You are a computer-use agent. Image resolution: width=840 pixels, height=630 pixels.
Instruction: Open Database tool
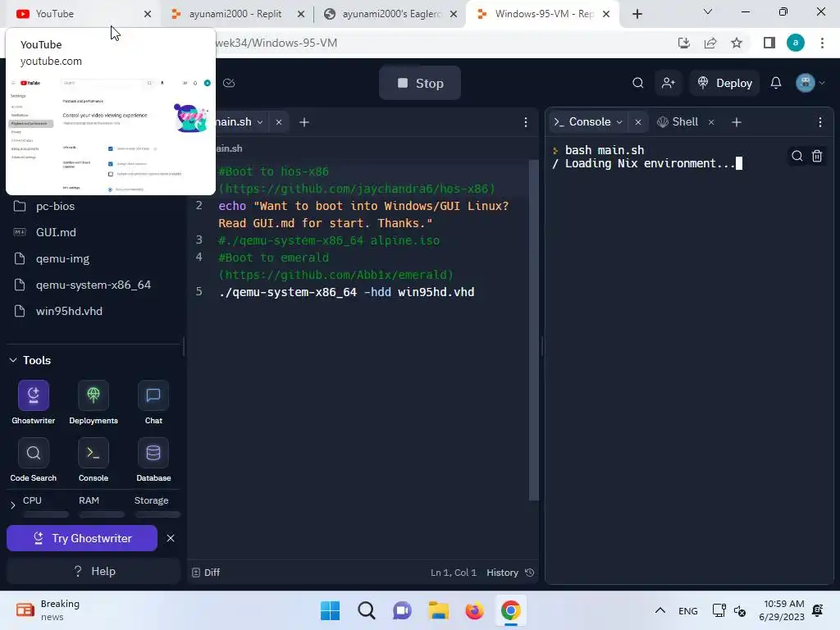(153, 459)
